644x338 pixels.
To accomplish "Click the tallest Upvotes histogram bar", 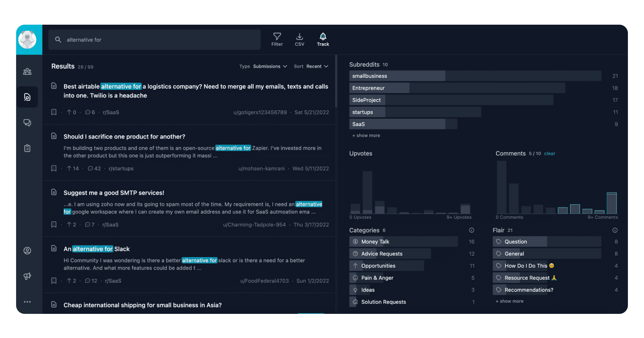I will [x=367, y=192].
